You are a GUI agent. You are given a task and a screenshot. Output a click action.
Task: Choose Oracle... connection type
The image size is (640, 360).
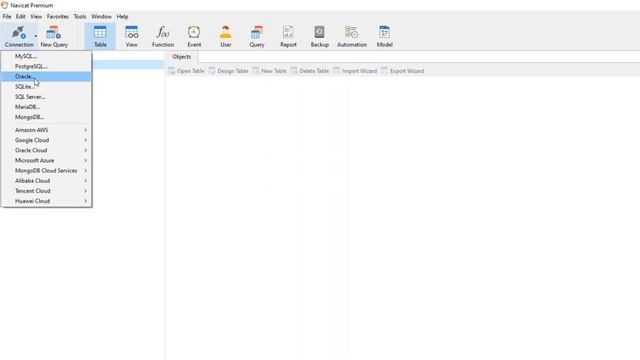(x=46, y=76)
